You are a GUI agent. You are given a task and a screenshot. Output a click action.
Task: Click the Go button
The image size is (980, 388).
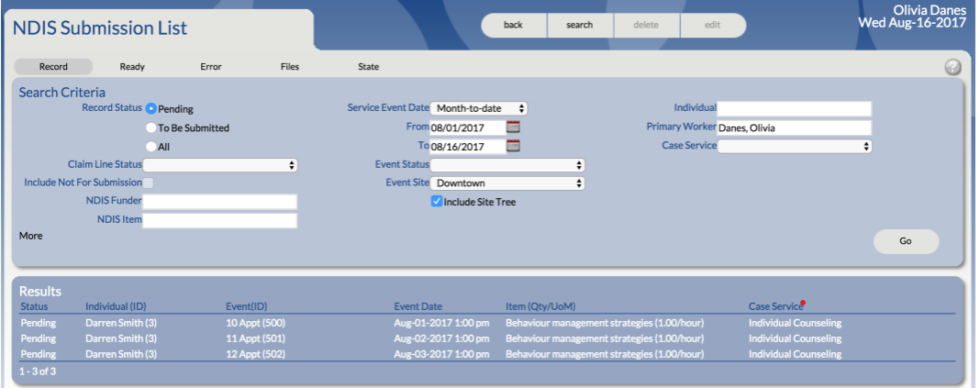point(906,241)
